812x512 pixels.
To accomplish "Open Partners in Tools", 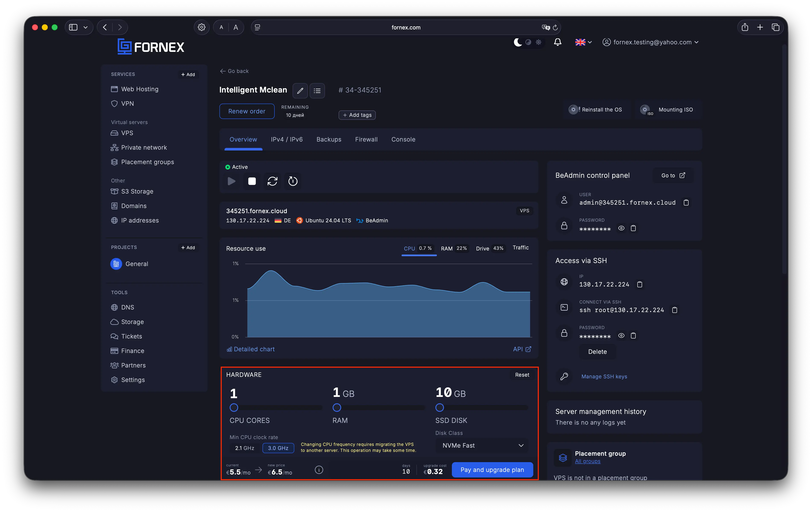I will (x=128, y=365).
